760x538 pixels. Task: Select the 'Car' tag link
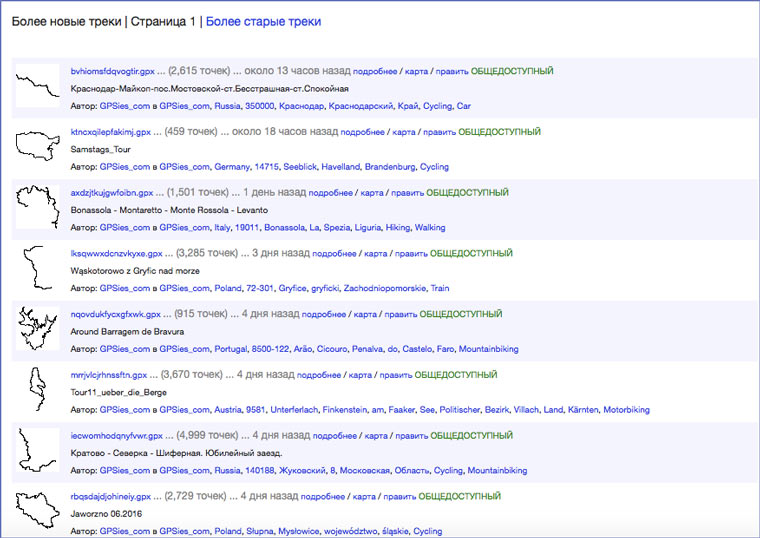pyautogui.click(x=463, y=106)
